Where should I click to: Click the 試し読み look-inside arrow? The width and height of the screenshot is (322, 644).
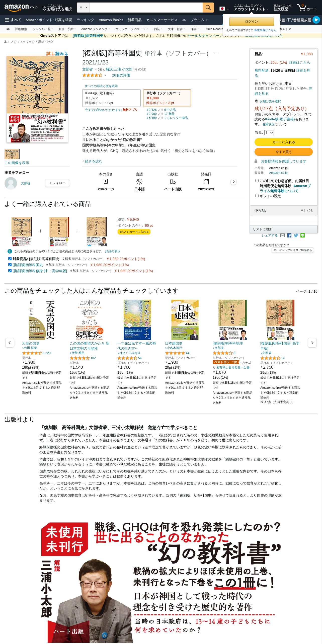(57, 54)
